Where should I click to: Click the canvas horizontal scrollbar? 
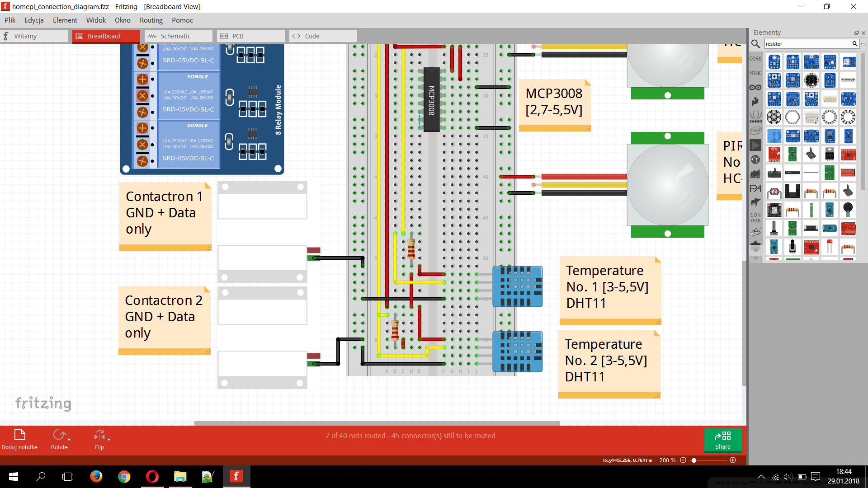377,423
